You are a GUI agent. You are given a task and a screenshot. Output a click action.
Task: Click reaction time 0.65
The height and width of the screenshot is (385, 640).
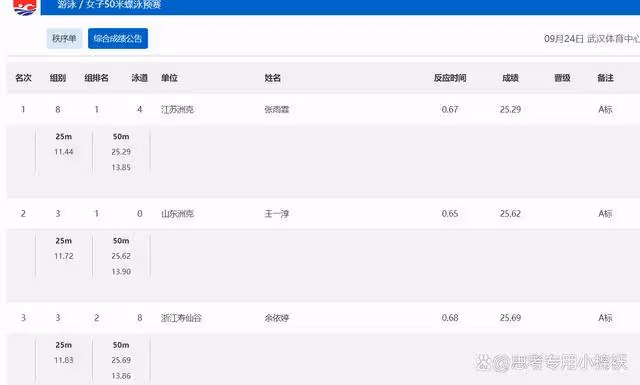pos(450,214)
